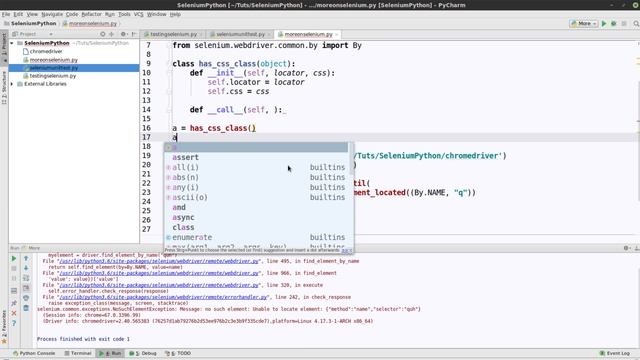Choose 'enumerate' completion suggestion
The image size is (640, 360).
click(256, 237)
